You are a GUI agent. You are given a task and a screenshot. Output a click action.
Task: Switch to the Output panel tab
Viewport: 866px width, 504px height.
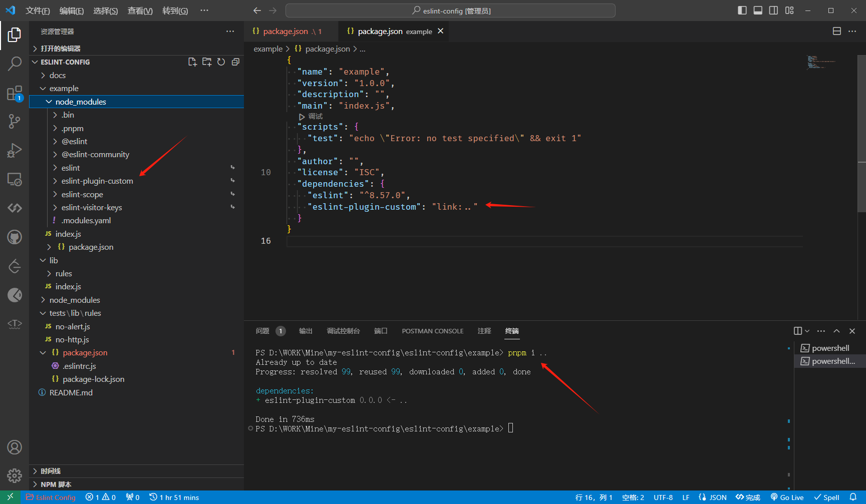(306, 331)
